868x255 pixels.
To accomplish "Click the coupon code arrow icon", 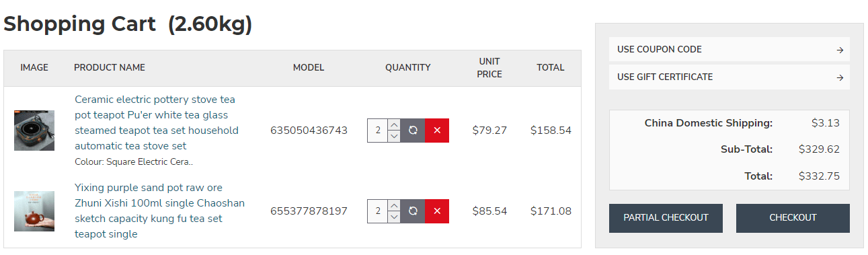I will [840, 50].
